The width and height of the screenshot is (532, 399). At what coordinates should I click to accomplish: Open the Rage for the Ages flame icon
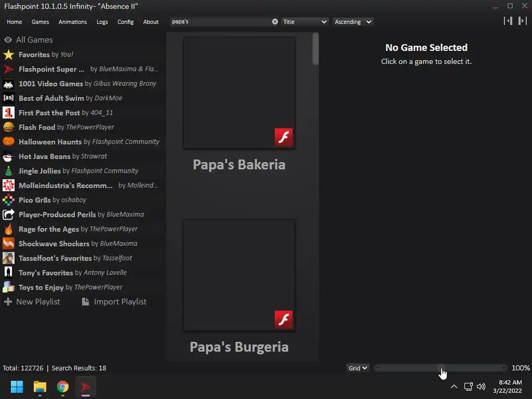point(8,229)
